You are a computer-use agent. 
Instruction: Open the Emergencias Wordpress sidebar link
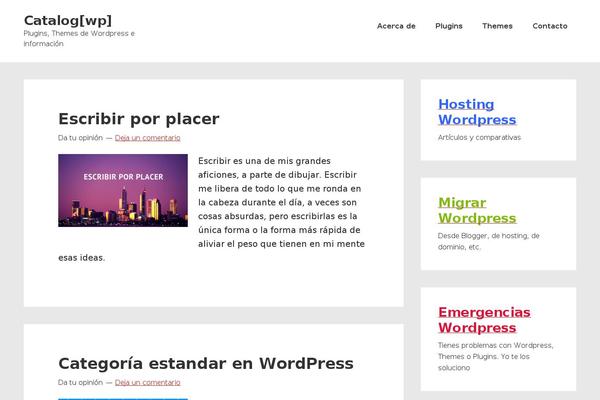pos(484,320)
